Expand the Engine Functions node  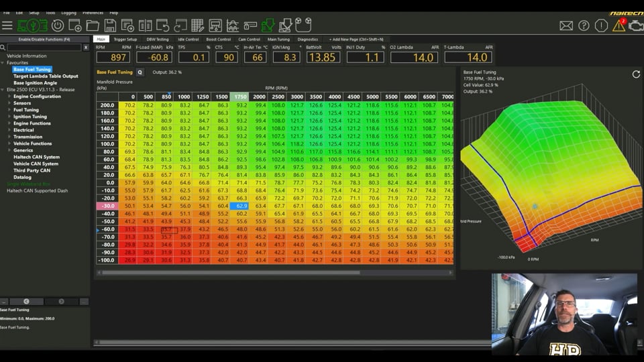point(9,123)
